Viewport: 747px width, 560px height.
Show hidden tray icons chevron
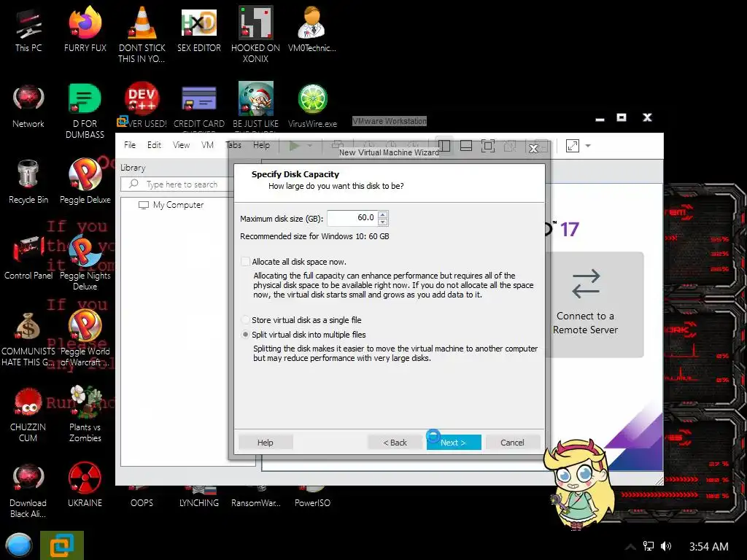[x=630, y=547]
